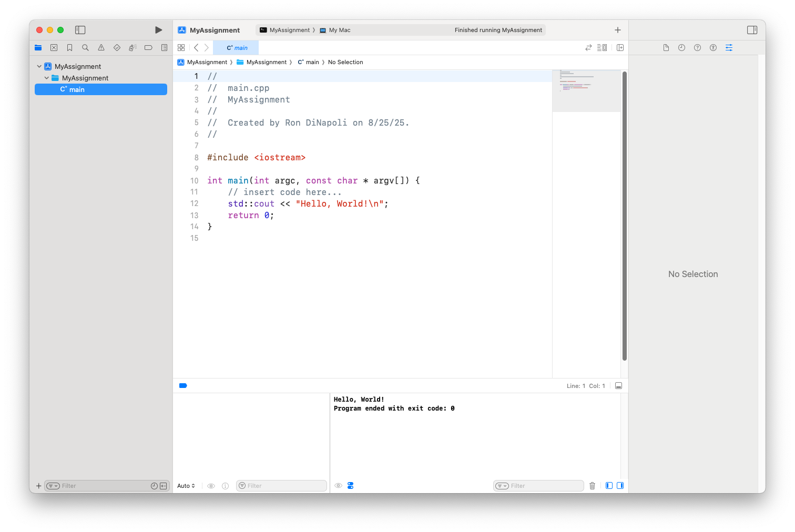Toggle the variables view pane

(x=609, y=486)
